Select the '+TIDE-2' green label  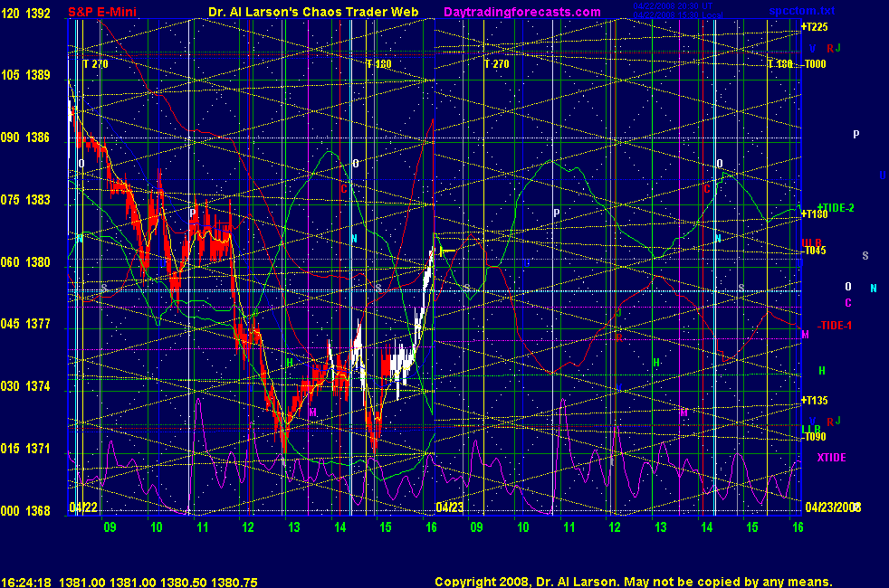point(836,208)
